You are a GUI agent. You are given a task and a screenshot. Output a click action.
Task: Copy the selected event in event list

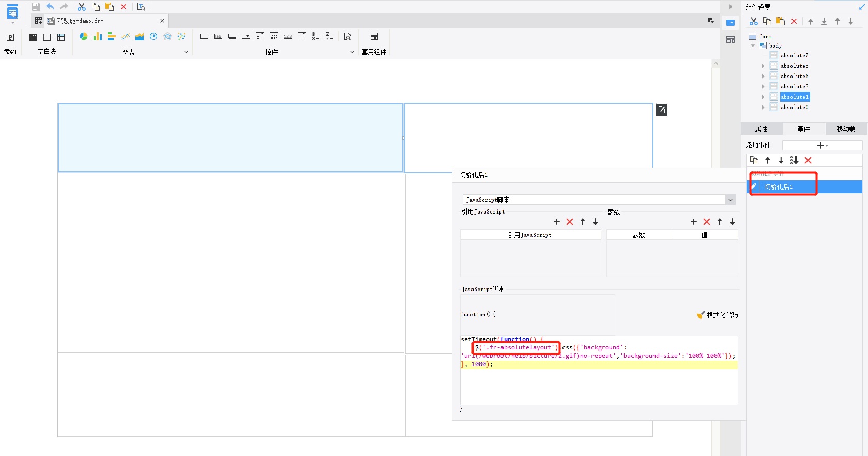[x=754, y=160]
